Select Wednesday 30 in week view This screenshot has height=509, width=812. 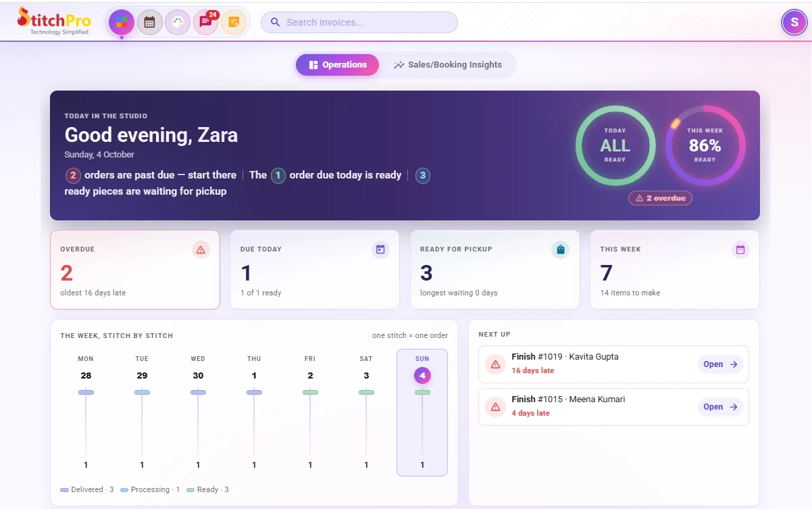(x=198, y=412)
